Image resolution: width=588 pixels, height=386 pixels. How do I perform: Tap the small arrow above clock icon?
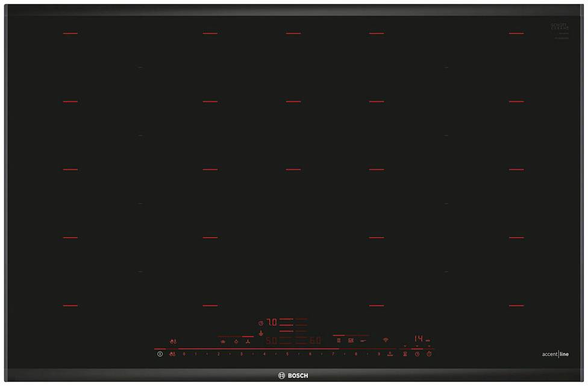coord(416,346)
